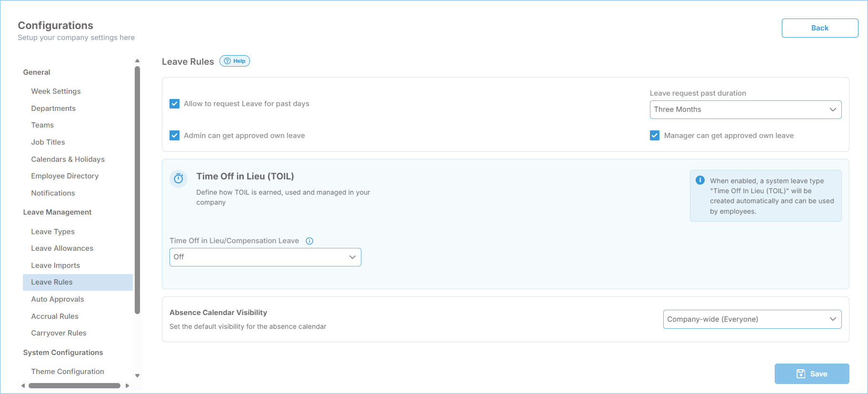Open Leave Types page
868x394 pixels.
[x=53, y=232]
